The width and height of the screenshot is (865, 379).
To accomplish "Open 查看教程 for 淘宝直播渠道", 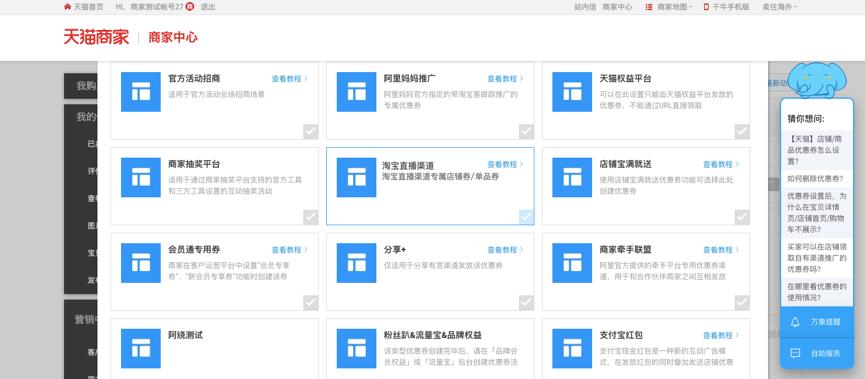I will (x=505, y=164).
